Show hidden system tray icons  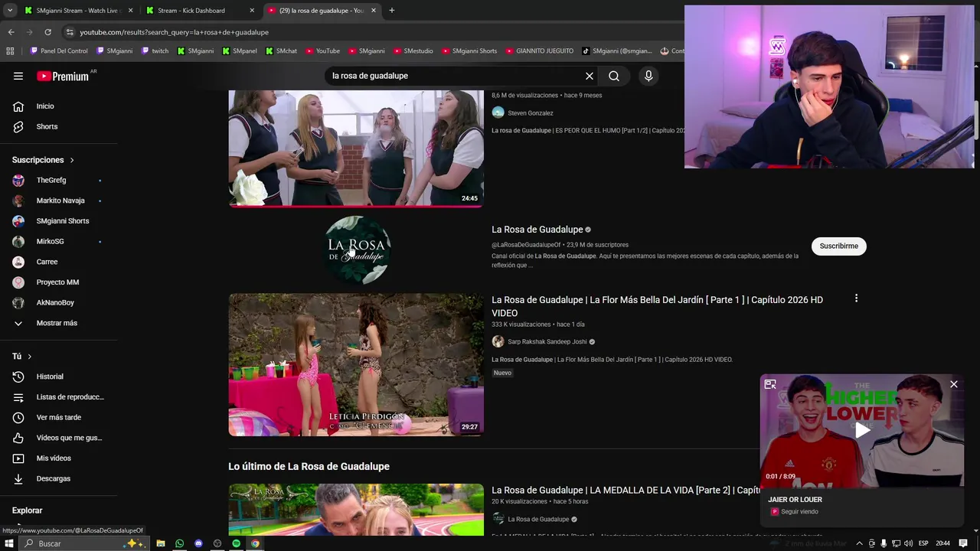coord(859,543)
